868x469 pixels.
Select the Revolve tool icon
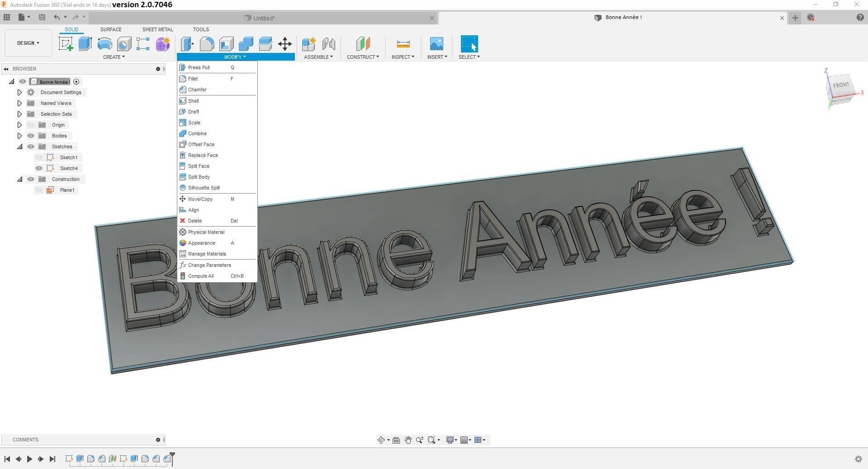pos(104,44)
